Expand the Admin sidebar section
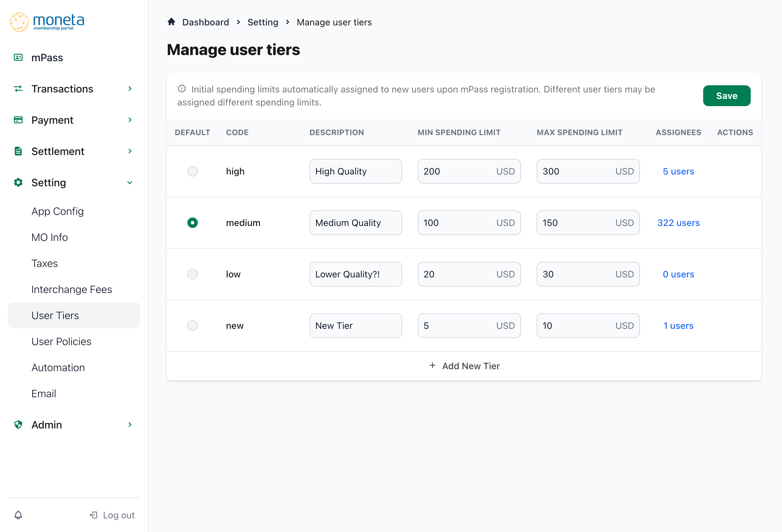 click(130, 424)
